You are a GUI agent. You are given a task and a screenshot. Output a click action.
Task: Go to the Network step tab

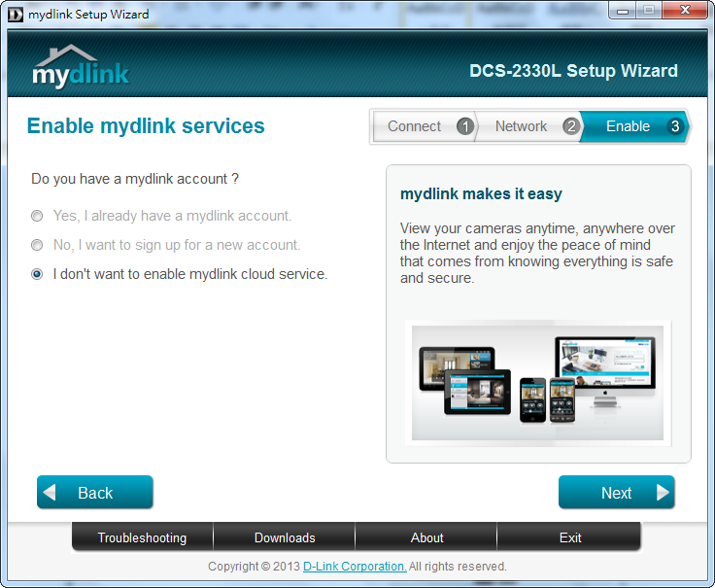pyautogui.click(x=521, y=126)
